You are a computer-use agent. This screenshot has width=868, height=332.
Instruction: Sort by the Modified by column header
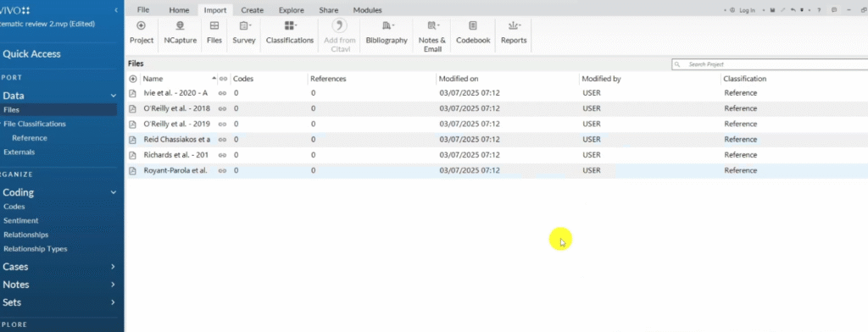pos(601,79)
